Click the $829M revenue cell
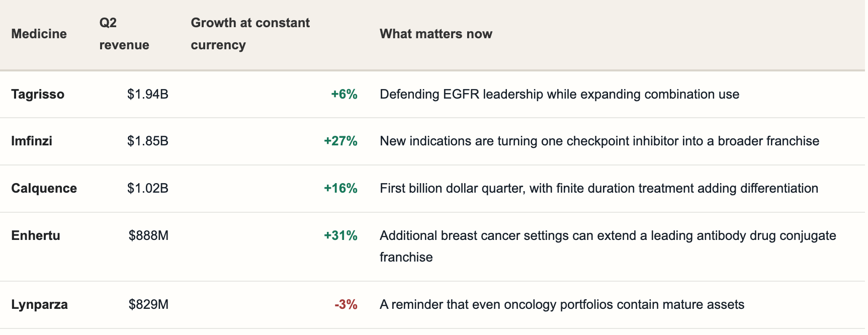This screenshot has height=335, width=868. tap(148, 304)
